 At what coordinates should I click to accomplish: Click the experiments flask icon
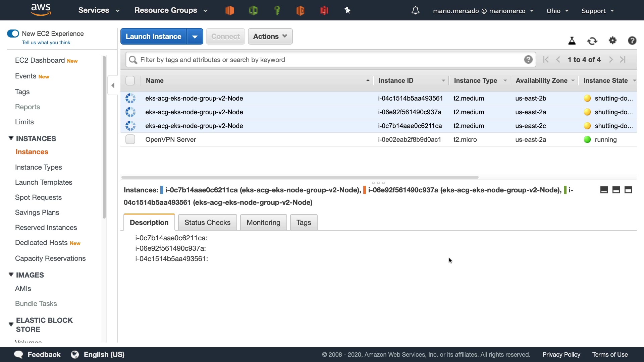click(572, 41)
